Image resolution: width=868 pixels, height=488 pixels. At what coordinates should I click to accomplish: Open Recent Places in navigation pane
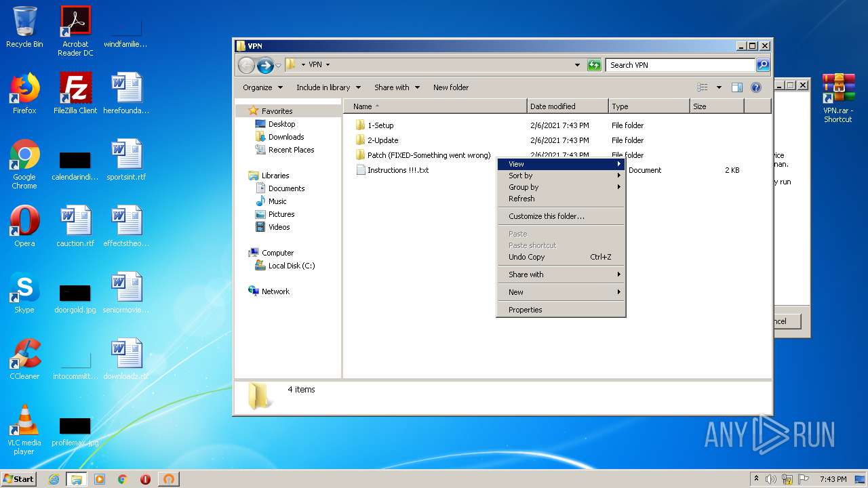point(284,150)
